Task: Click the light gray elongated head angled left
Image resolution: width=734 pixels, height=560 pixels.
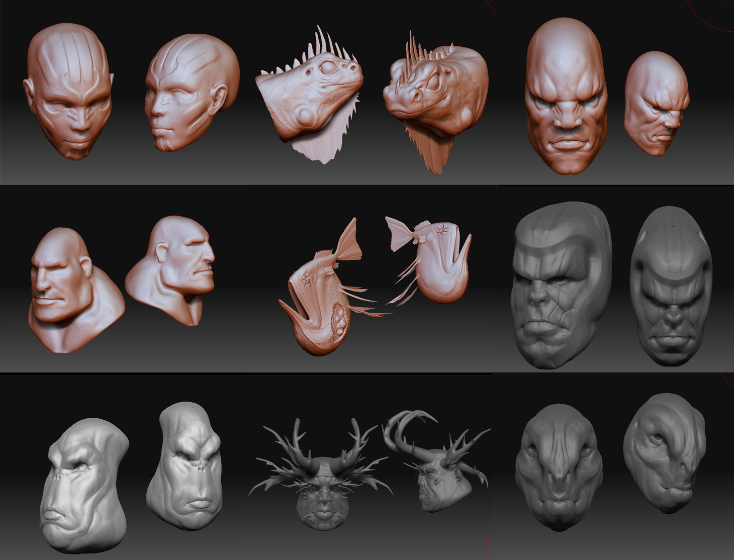Action: click(x=85, y=487)
